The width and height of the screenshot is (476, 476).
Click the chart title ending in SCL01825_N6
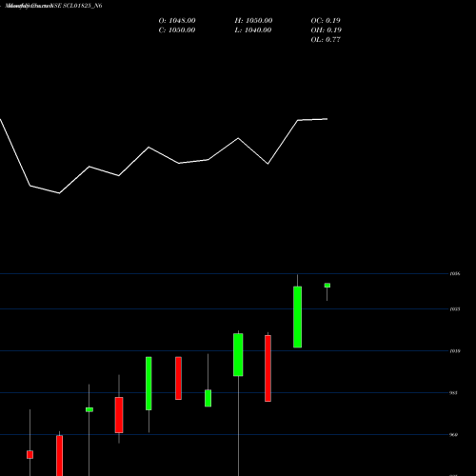tap(53, 6)
